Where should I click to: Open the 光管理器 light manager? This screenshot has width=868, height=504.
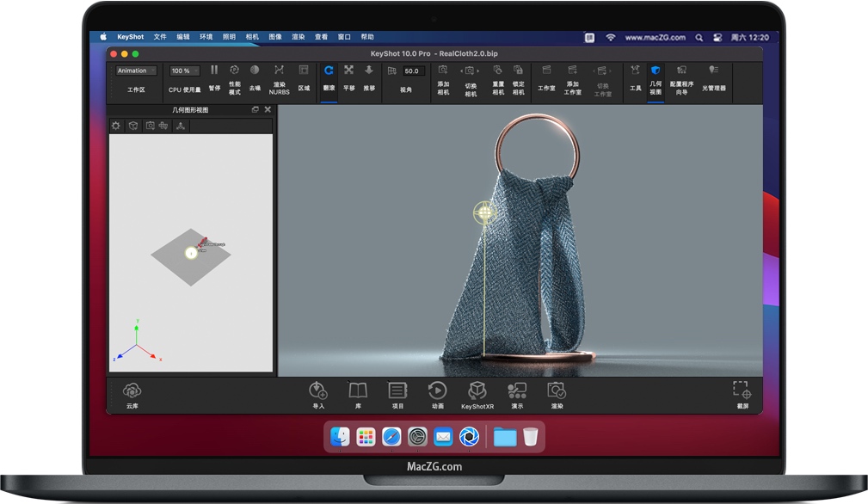[713, 71]
